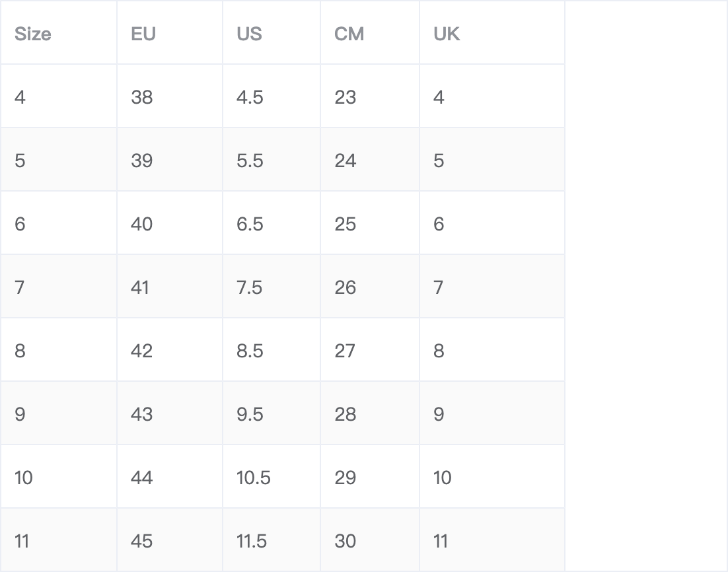This screenshot has height=572, width=728.
Task: Click the EU column header
Action: coord(170,32)
